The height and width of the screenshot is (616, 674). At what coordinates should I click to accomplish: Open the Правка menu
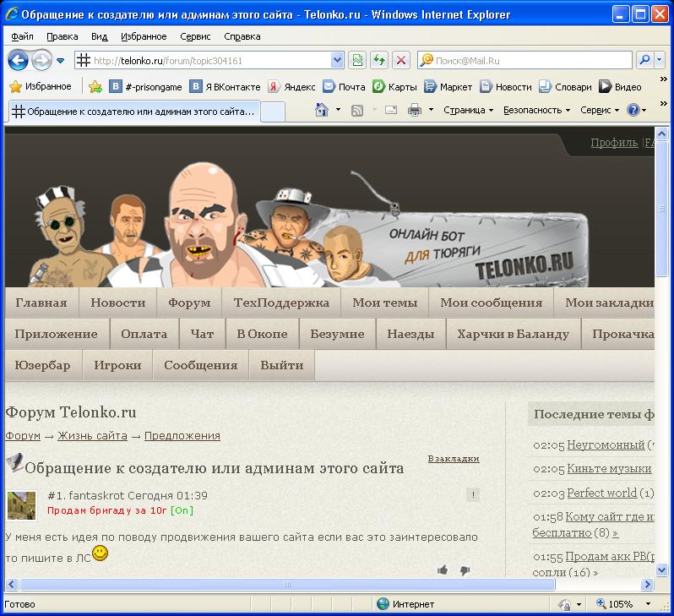[x=63, y=36]
